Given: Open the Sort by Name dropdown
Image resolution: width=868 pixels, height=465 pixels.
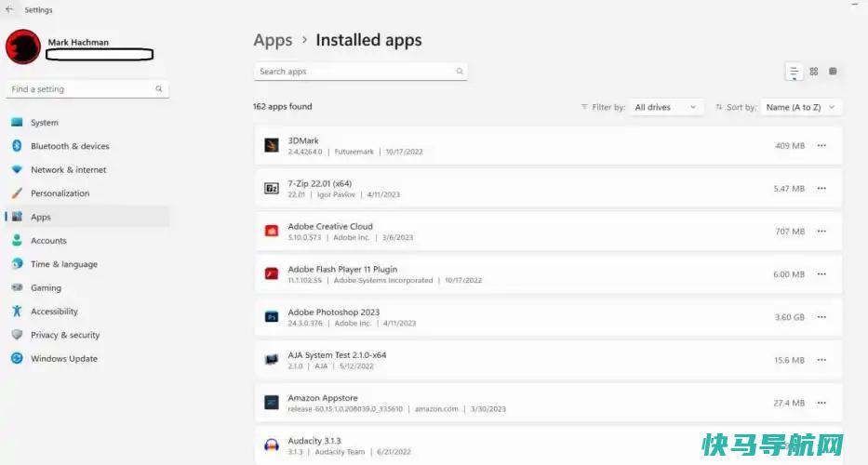Looking at the screenshot, I should click(801, 107).
